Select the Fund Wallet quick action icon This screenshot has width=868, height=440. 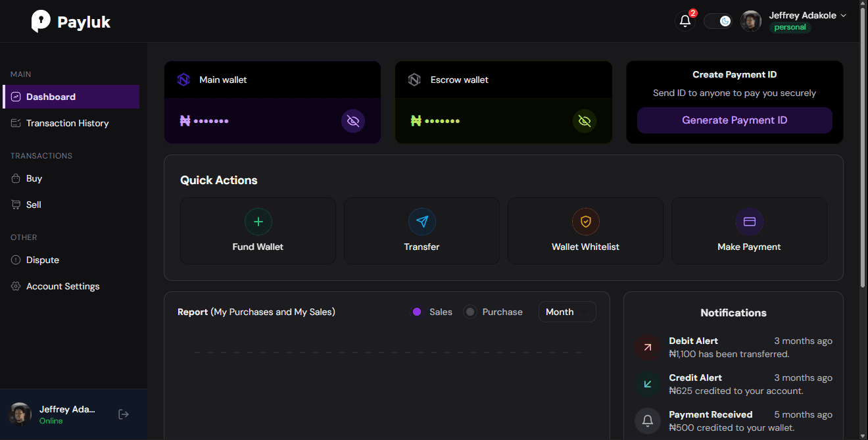click(x=258, y=222)
